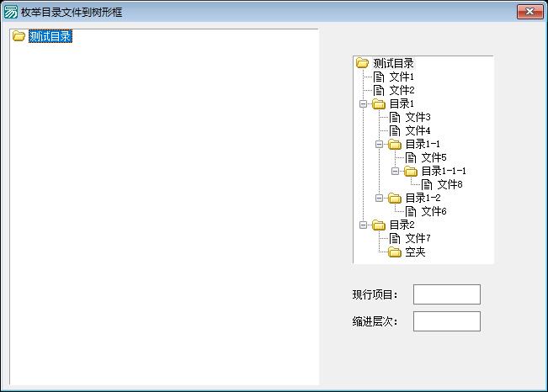Click the 现行项目 text field
Screen dimensions: 548x392
pos(446,294)
